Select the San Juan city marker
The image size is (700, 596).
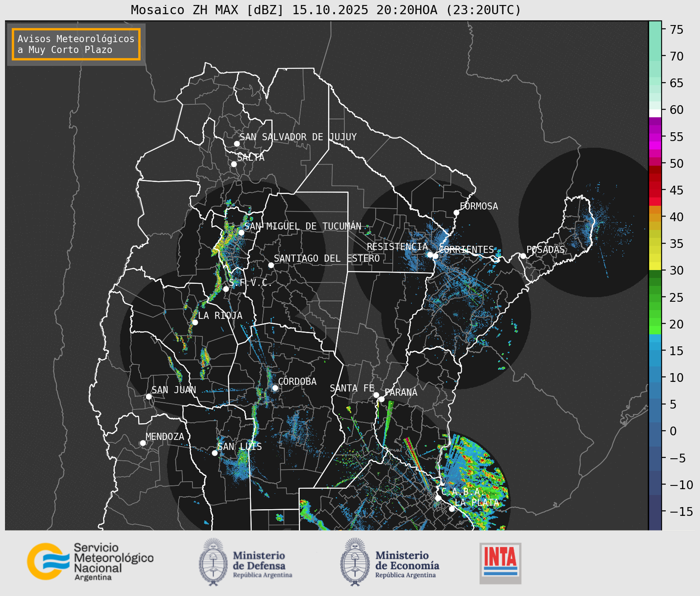coord(149,396)
